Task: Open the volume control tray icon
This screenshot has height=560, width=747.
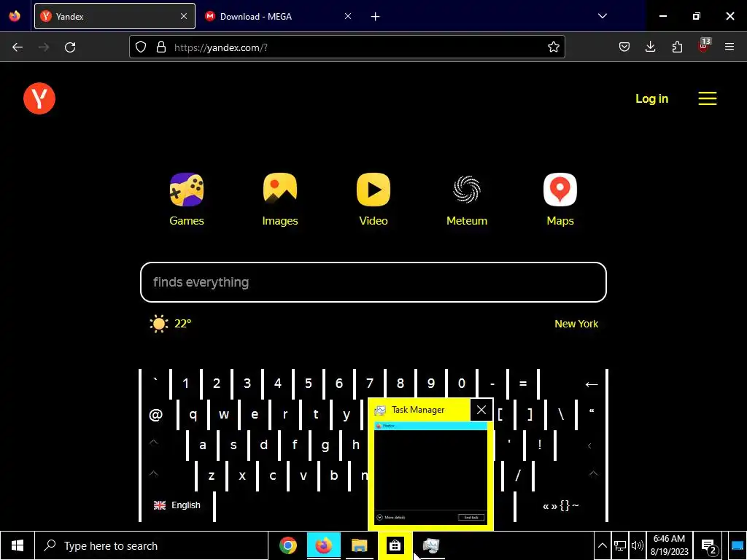Action: coord(637,545)
